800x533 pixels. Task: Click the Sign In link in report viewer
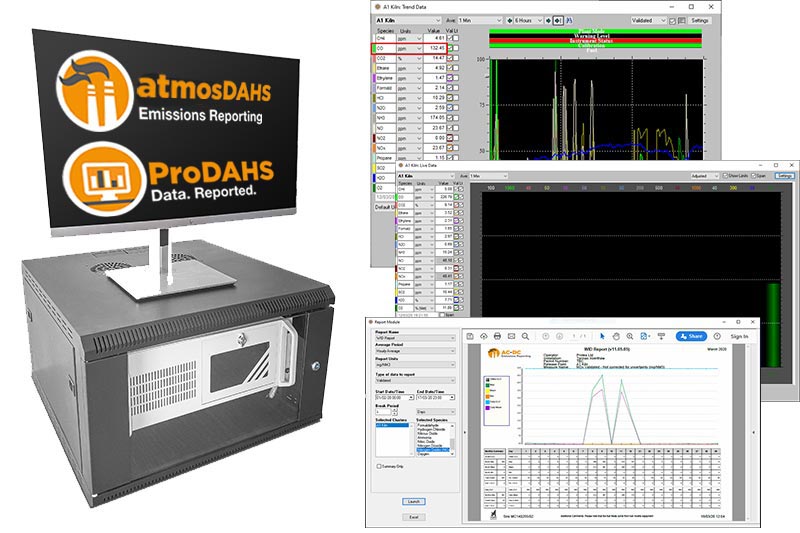pos(739,337)
